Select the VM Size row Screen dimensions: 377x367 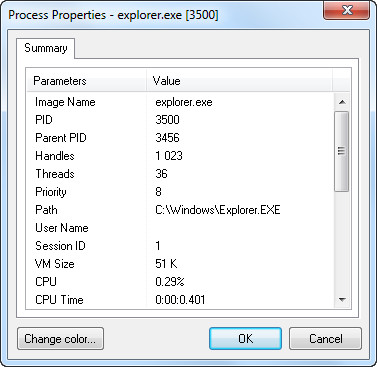[x=180, y=264]
